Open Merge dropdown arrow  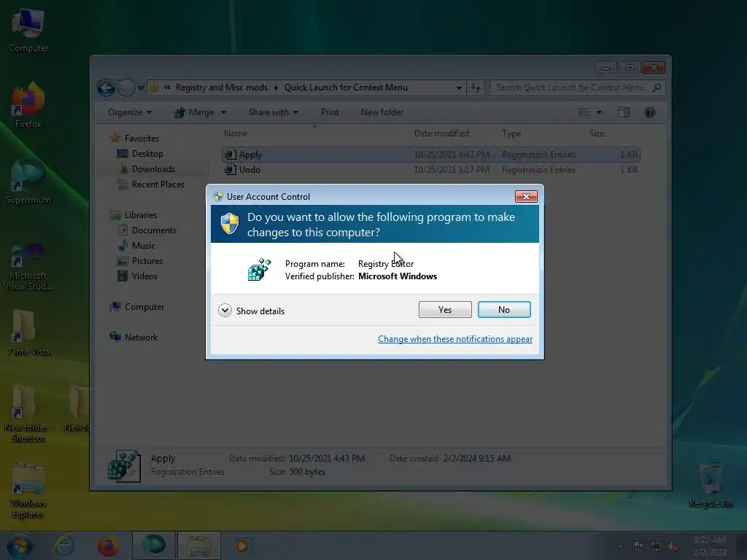pyautogui.click(x=223, y=112)
